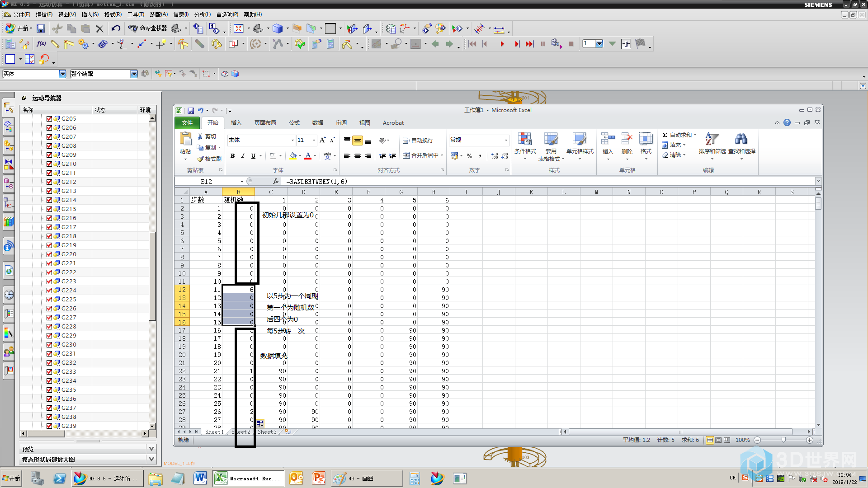
Task: Click the Delete X icon in NX toolbar
Action: (99, 28)
